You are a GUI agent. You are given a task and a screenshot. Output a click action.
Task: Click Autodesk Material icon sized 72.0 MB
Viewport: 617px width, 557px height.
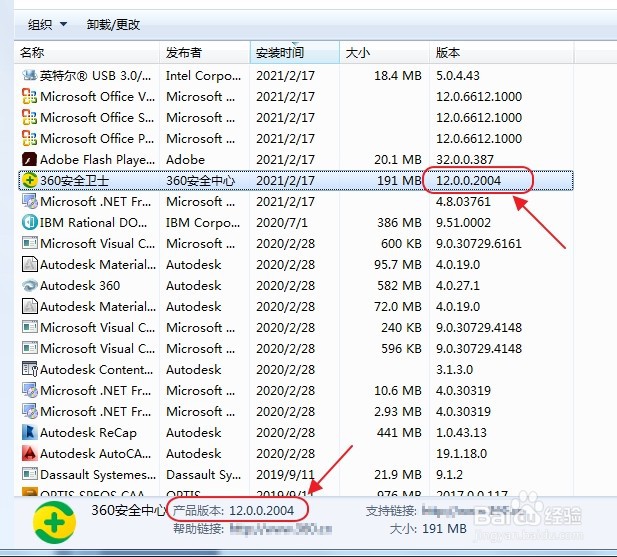(30, 306)
